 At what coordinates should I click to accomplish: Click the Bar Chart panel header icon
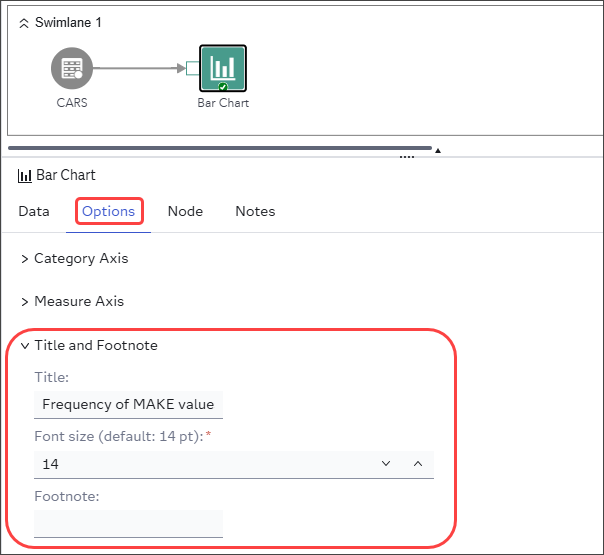click(x=25, y=176)
